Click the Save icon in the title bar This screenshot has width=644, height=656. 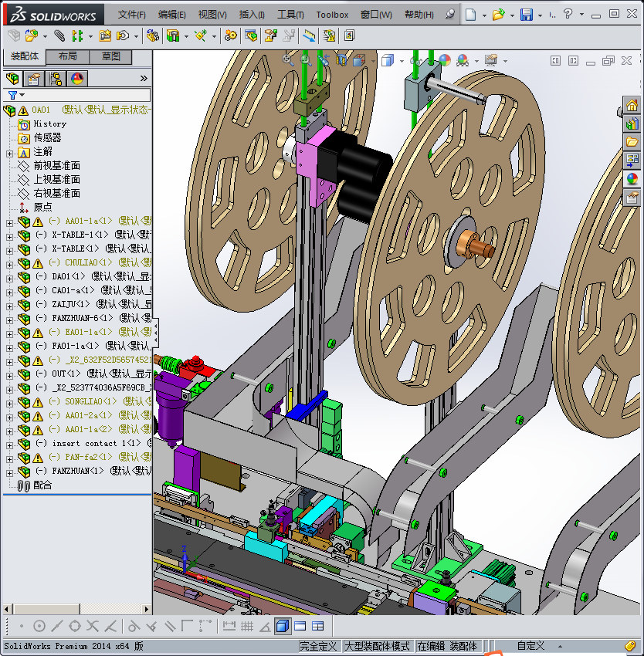pos(526,15)
